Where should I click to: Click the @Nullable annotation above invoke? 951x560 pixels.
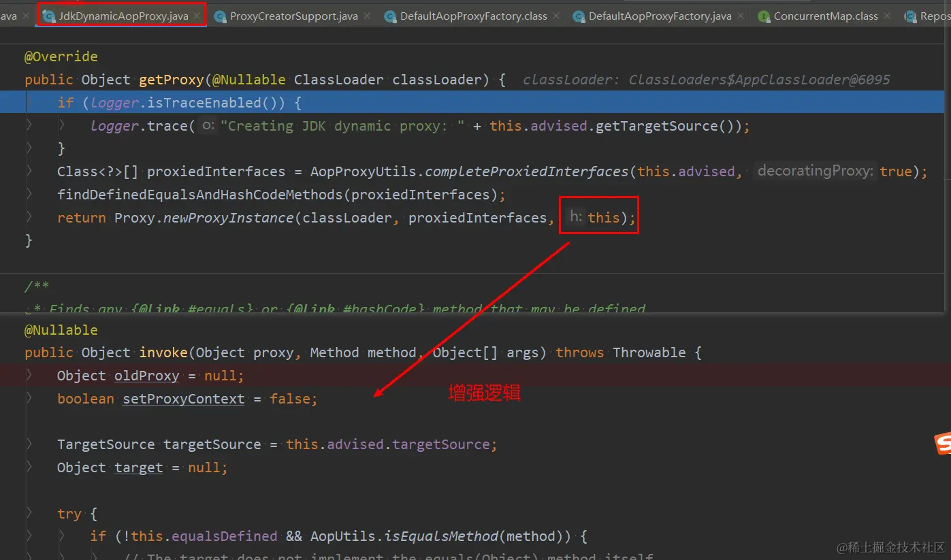click(61, 330)
